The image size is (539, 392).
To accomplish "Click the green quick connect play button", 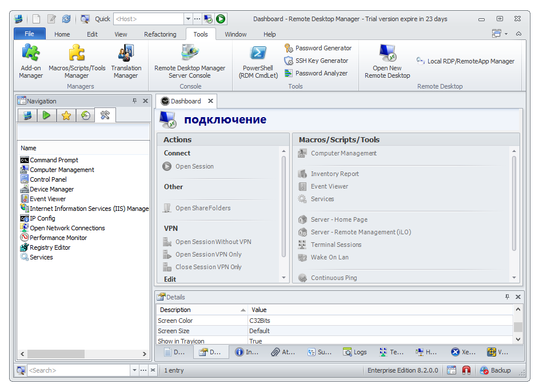I will 221,19.
